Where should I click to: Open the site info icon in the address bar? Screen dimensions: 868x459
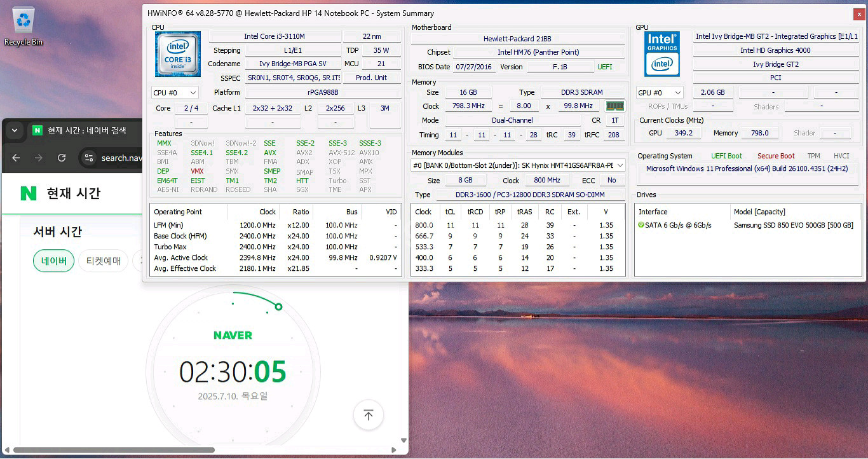89,158
